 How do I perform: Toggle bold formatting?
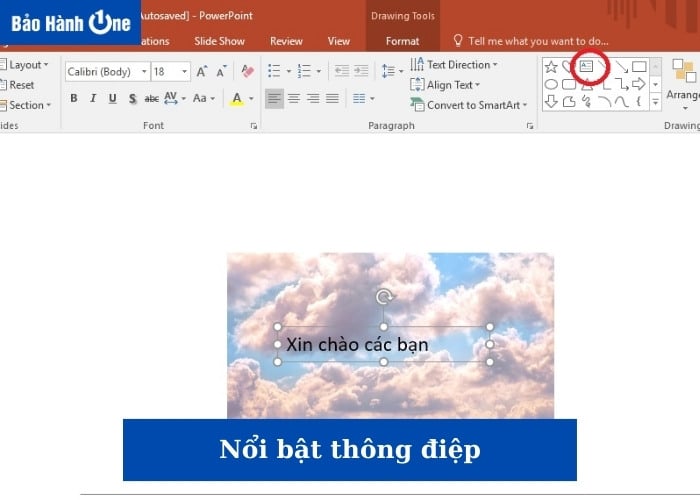point(74,98)
